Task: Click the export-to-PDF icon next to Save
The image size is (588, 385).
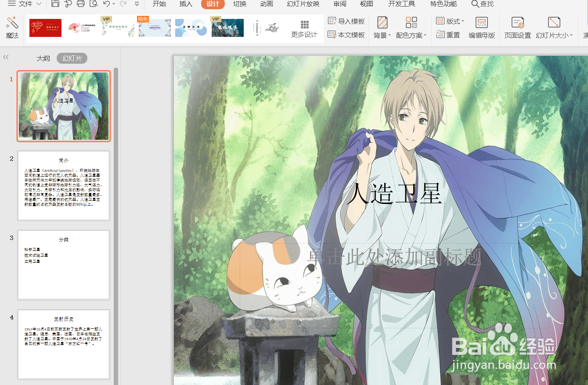Action: tap(68, 4)
